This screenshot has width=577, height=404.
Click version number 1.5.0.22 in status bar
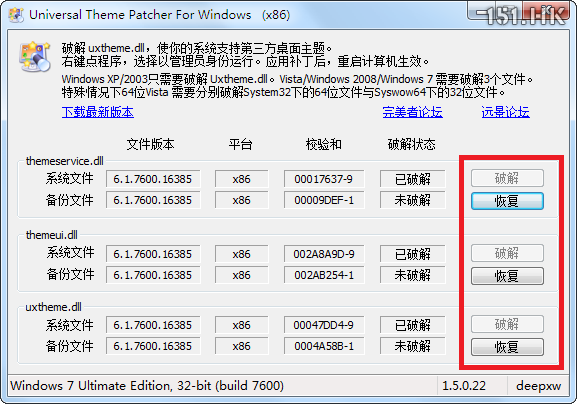(464, 386)
